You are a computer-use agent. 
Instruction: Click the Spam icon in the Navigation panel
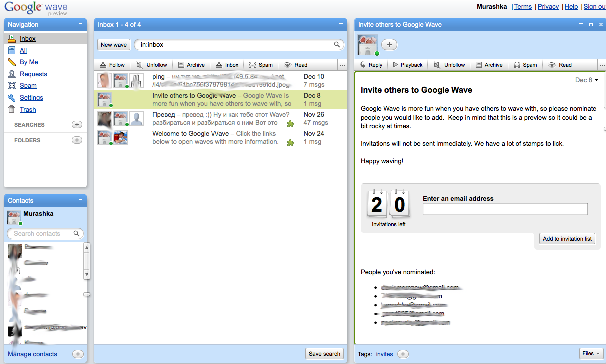(x=12, y=86)
